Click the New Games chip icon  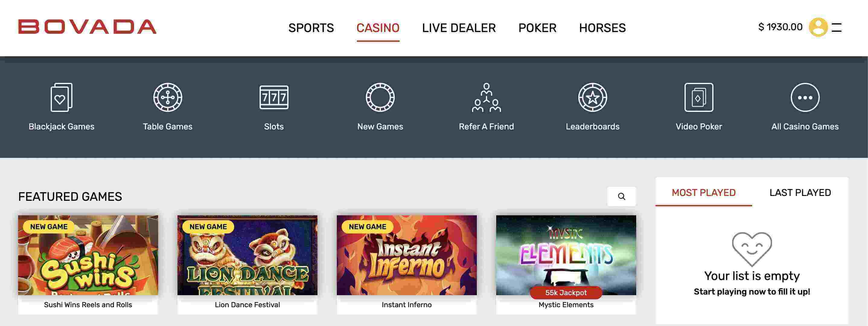point(380,97)
